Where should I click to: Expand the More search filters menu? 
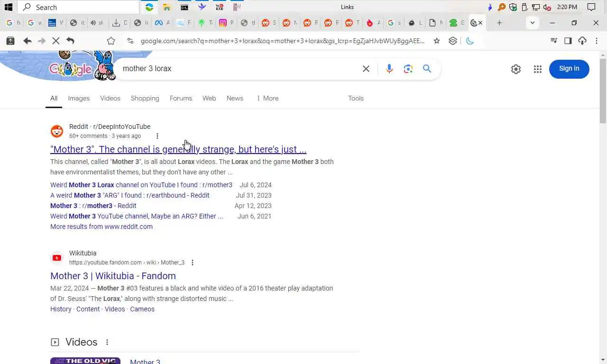[x=267, y=98]
